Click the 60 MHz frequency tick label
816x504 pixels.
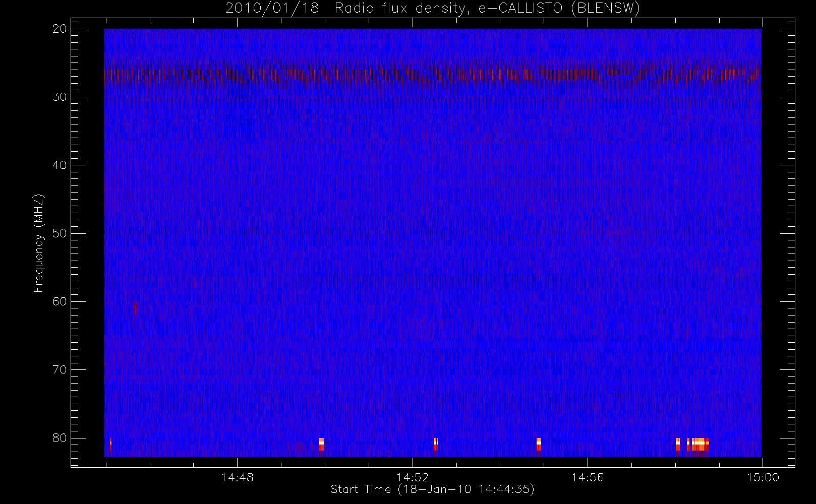click(x=60, y=301)
